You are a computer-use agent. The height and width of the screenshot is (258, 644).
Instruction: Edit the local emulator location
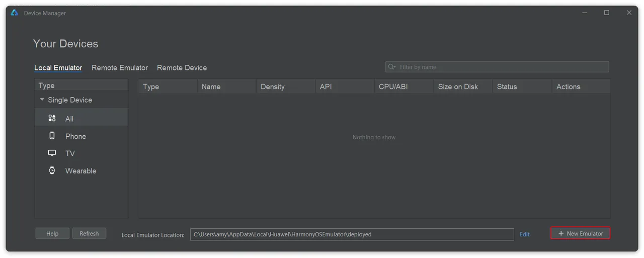[x=524, y=234]
